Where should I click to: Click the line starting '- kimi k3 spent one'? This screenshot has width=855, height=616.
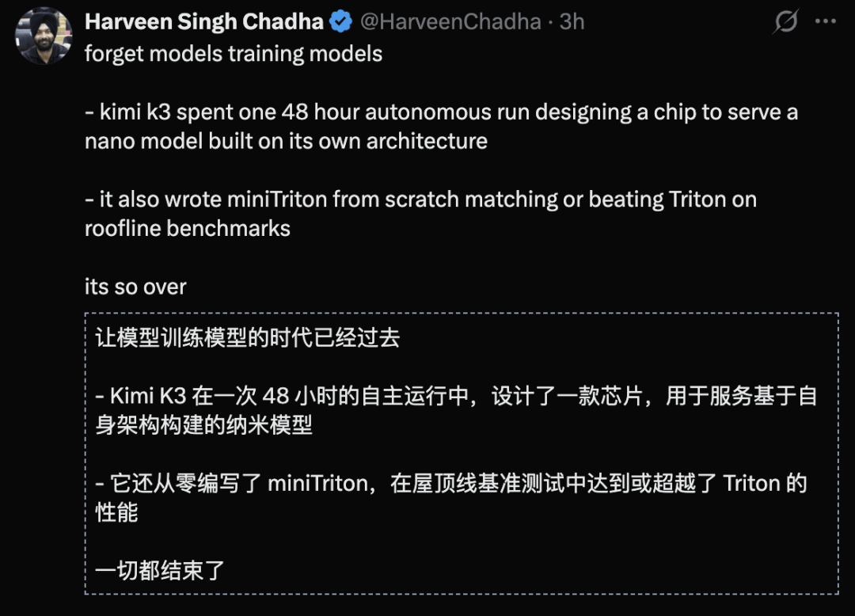(x=441, y=112)
